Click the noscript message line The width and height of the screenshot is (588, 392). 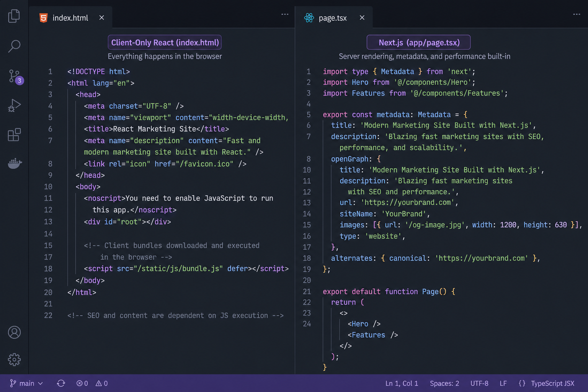tap(178, 198)
